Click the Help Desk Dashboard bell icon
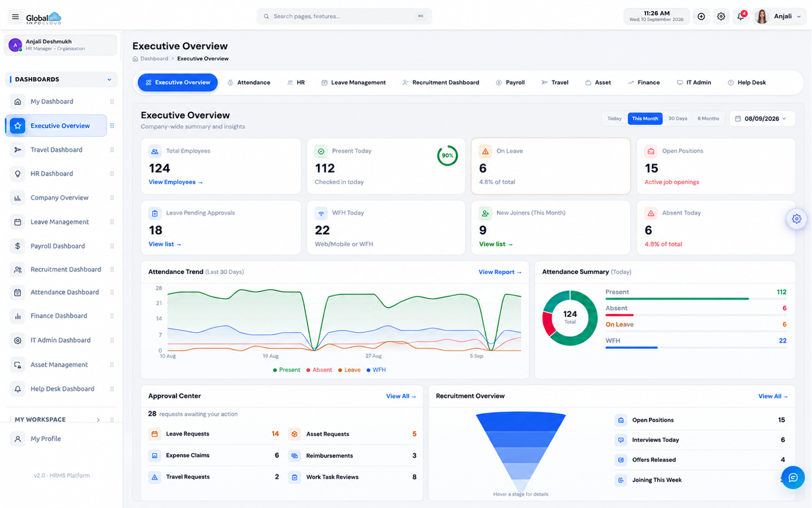This screenshot has height=508, width=812. (18, 389)
